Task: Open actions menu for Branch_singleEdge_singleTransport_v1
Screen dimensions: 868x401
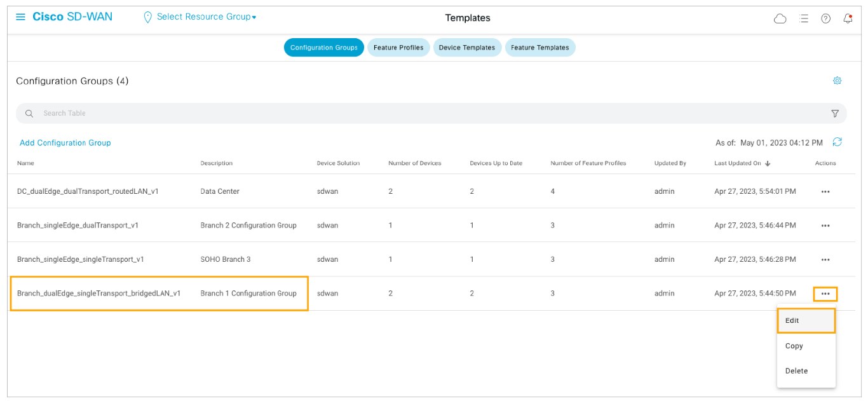Action: [x=825, y=259]
